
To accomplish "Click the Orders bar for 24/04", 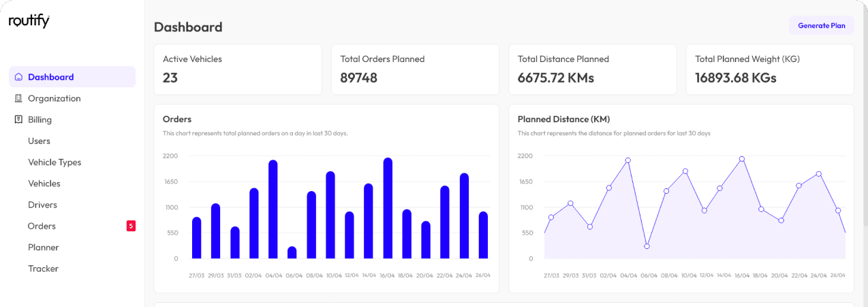I will [464, 216].
